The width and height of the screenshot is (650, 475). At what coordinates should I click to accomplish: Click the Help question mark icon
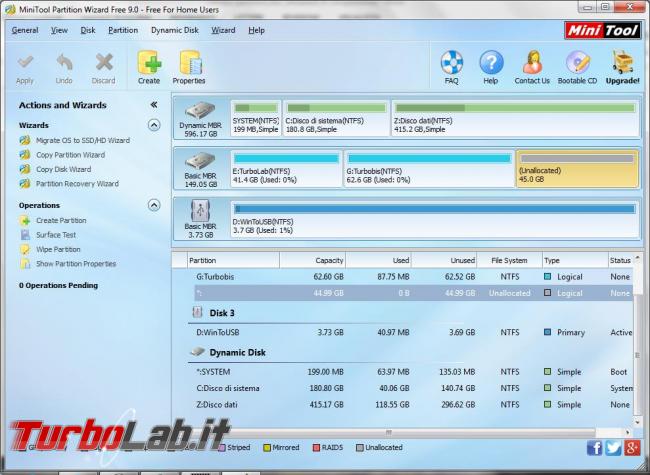[491, 63]
